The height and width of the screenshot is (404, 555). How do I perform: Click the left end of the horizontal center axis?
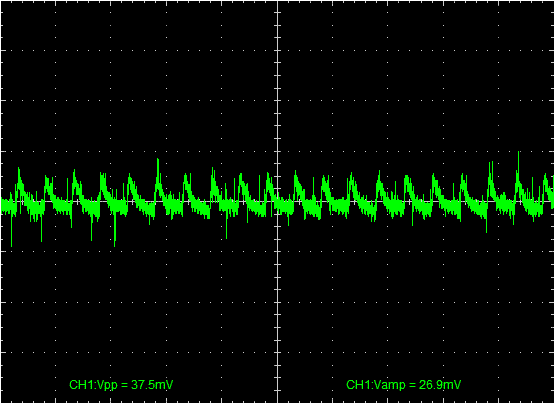[x=2, y=201]
